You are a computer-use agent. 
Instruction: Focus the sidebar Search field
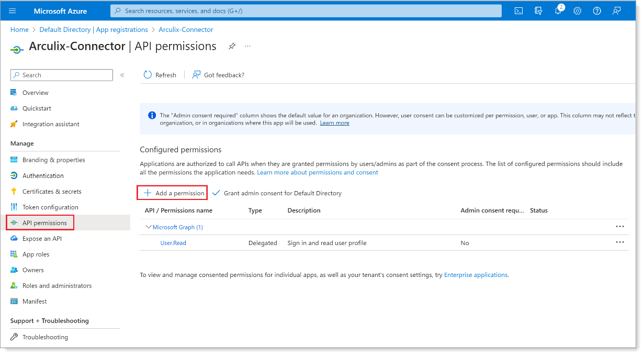coord(62,75)
